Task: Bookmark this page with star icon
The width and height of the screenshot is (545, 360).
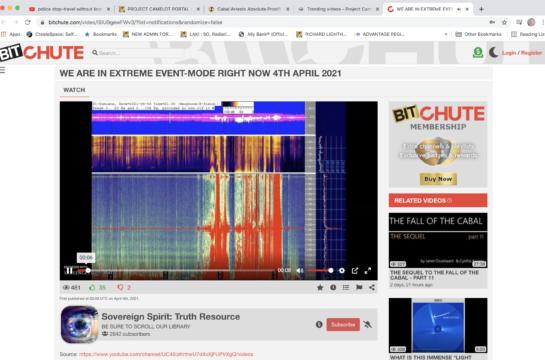Action: [504, 22]
